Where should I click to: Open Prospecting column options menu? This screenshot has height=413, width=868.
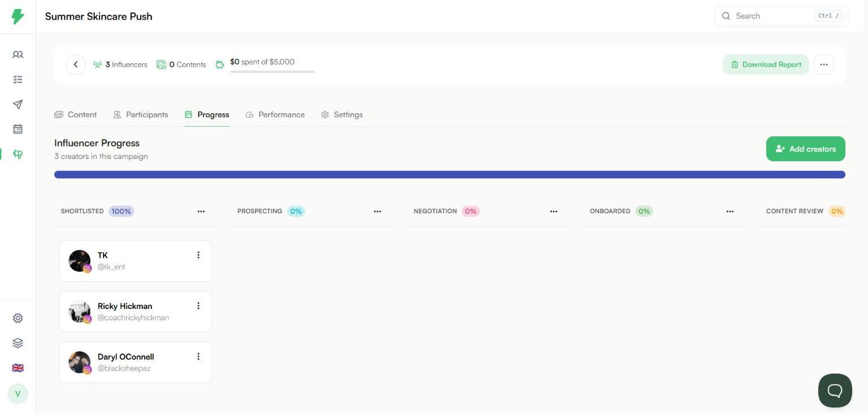[377, 212]
